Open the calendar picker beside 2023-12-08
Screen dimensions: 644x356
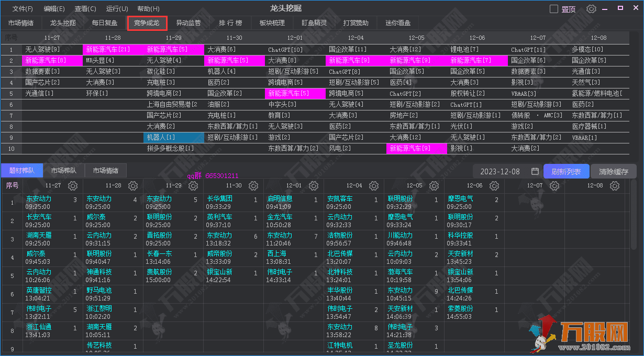[535, 171]
